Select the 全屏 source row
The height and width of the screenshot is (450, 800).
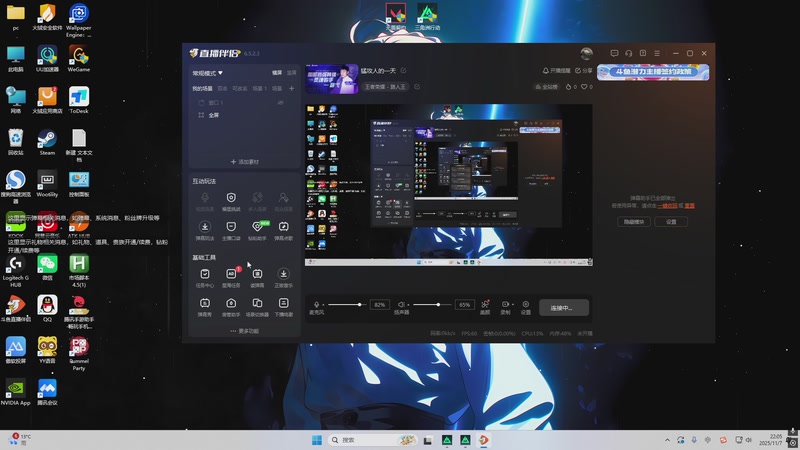pos(243,115)
